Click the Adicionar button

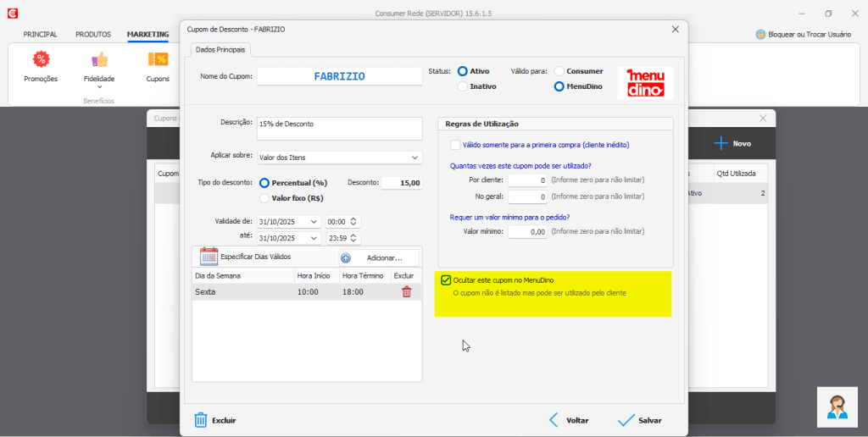tap(381, 257)
